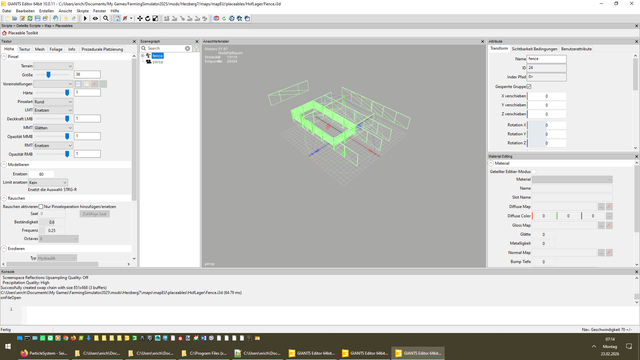Open the Placeable Toolkit house icon
The width and height of the screenshot is (640, 360).
[x=4, y=33]
